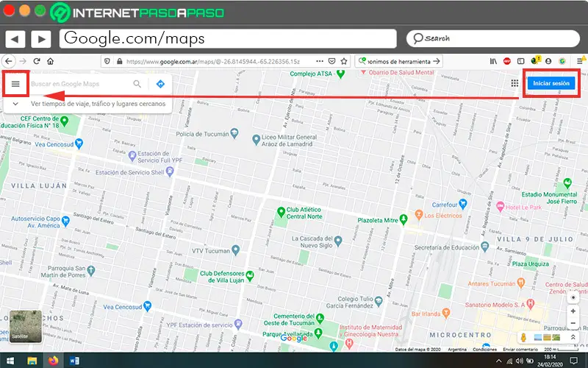The image size is (588, 368).
Task: Open the Google Maps hamburger menu
Action: coord(15,84)
